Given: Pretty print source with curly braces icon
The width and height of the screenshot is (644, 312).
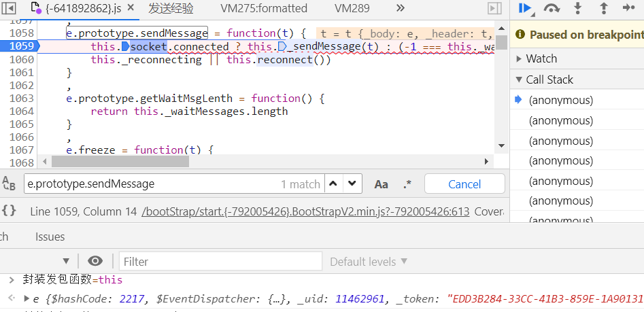Looking at the screenshot, I should pos(9,211).
